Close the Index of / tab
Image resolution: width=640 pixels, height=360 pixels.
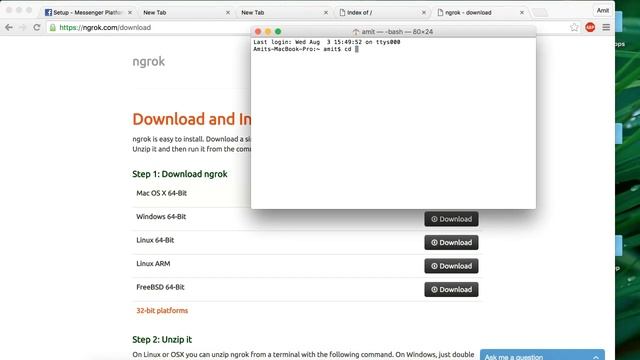click(x=424, y=13)
